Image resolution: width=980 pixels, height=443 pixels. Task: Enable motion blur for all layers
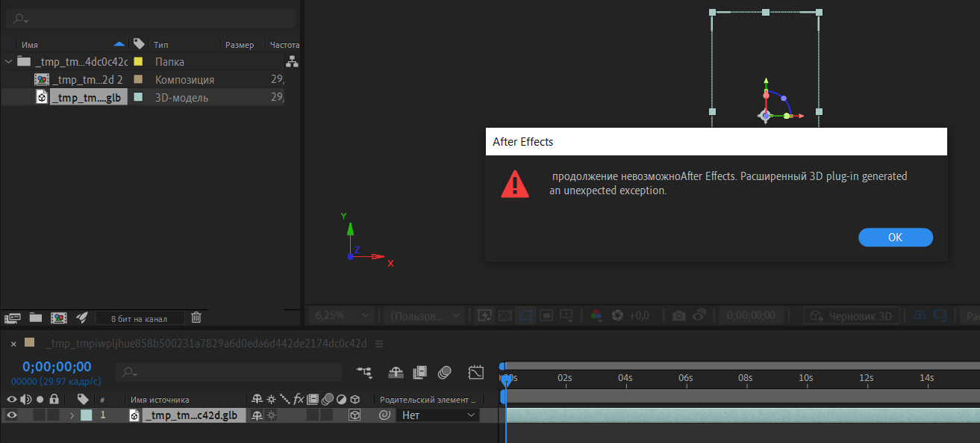pos(445,372)
